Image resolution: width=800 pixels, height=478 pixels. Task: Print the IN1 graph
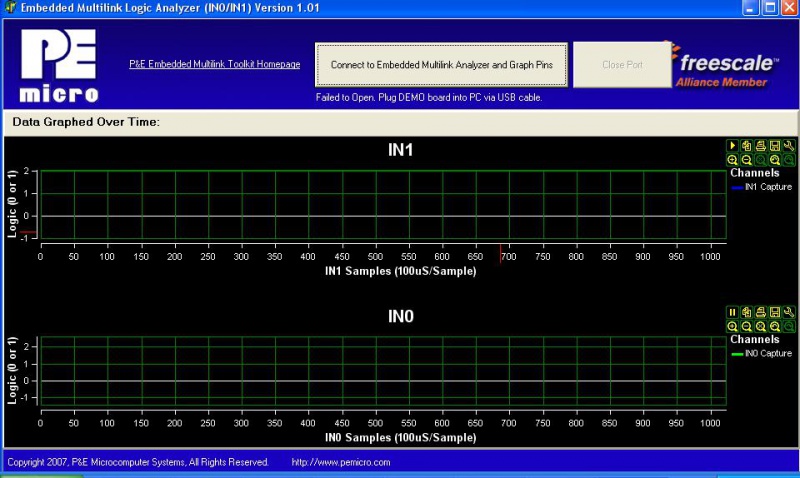tap(761, 146)
